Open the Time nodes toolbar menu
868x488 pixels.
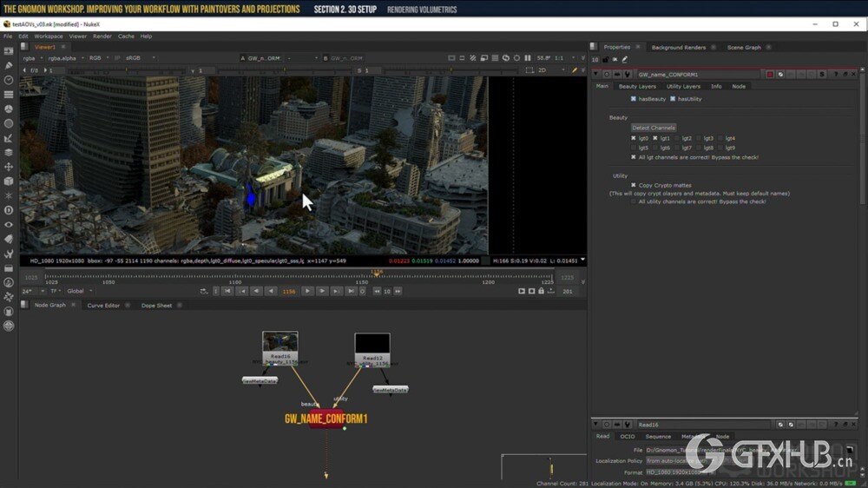pyautogui.click(x=9, y=80)
